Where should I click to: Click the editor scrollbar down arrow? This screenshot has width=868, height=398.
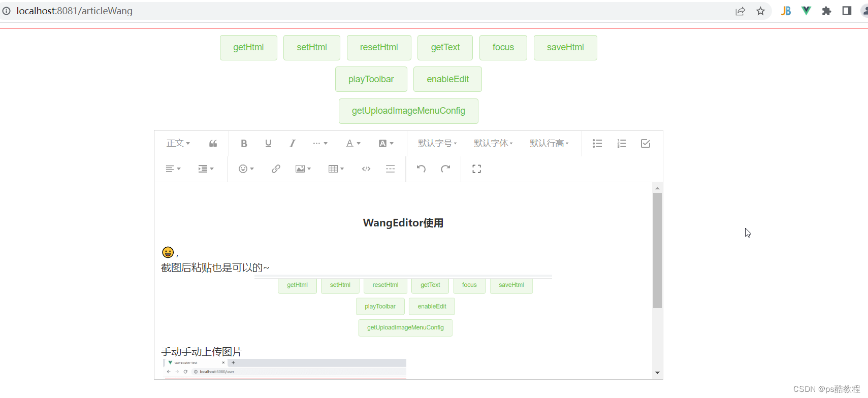click(x=657, y=373)
